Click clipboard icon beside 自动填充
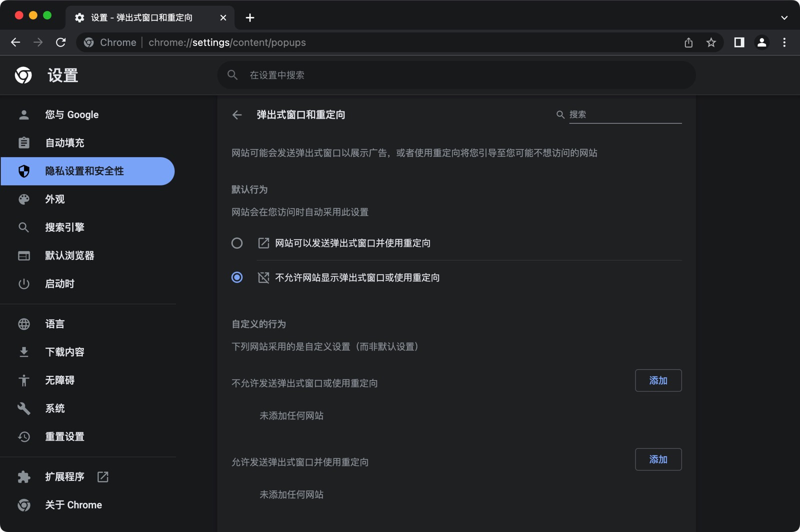 [23, 143]
